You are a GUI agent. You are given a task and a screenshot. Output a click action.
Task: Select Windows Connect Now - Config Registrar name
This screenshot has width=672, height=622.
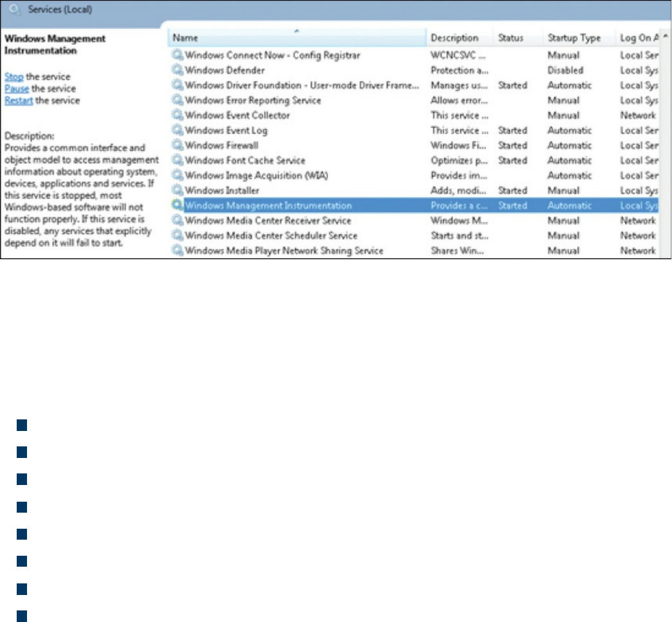273,55
